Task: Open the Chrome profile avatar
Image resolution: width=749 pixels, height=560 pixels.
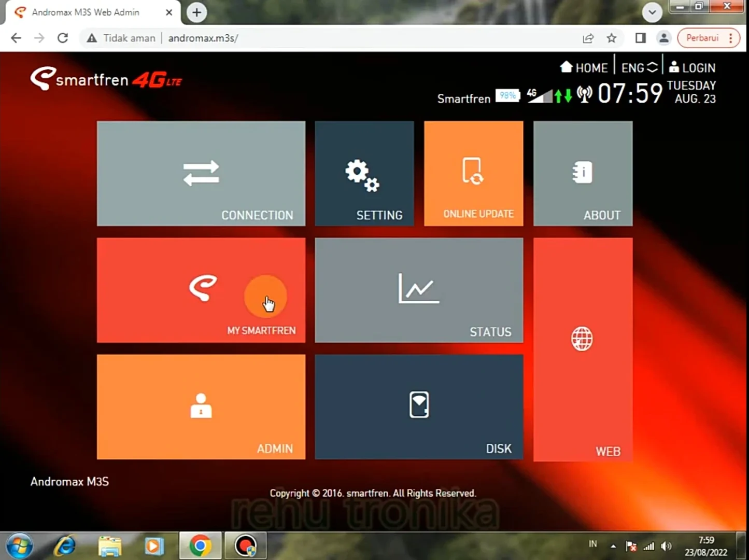Action: [663, 38]
